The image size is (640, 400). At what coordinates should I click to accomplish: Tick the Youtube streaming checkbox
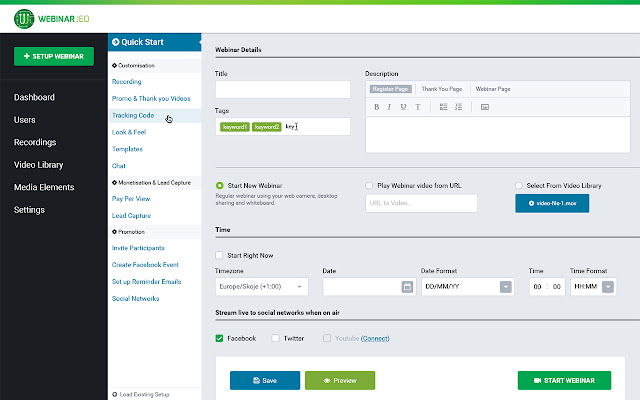327,338
